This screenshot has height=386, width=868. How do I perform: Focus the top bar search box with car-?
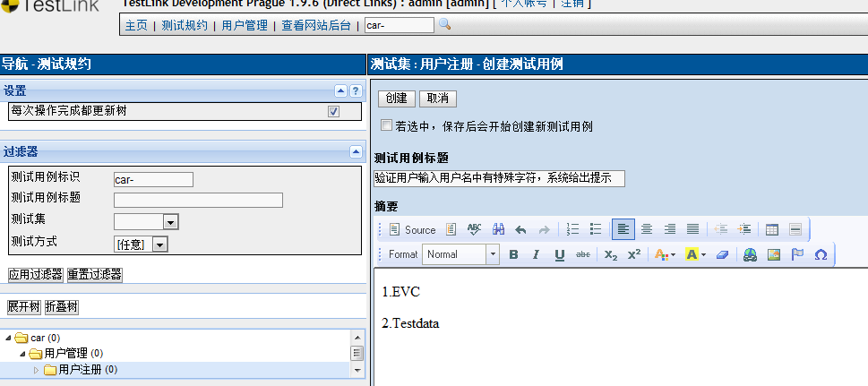400,25
